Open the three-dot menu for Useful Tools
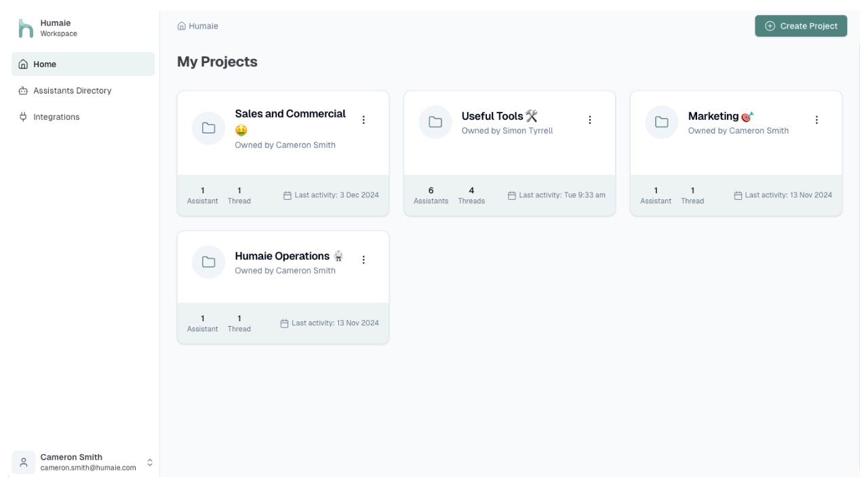 [x=590, y=120]
